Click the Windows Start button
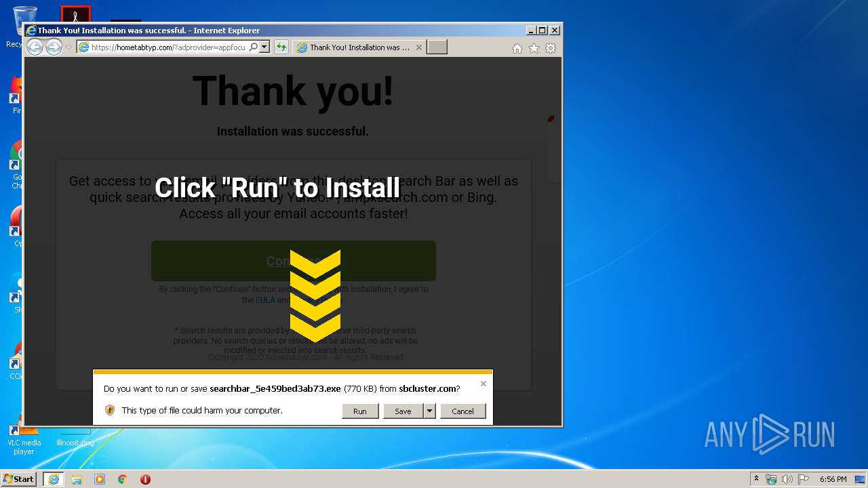The image size is (868, 488). tap(19, 479)
